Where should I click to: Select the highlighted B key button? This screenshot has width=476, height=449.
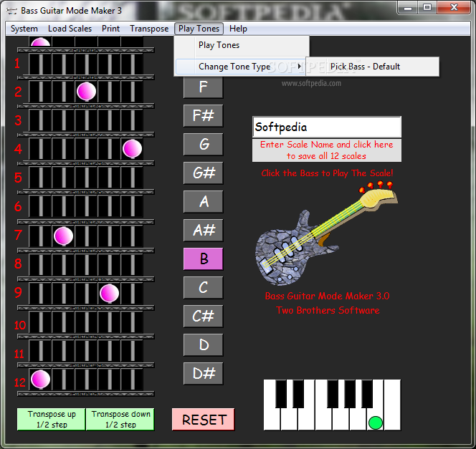[203, 259]
